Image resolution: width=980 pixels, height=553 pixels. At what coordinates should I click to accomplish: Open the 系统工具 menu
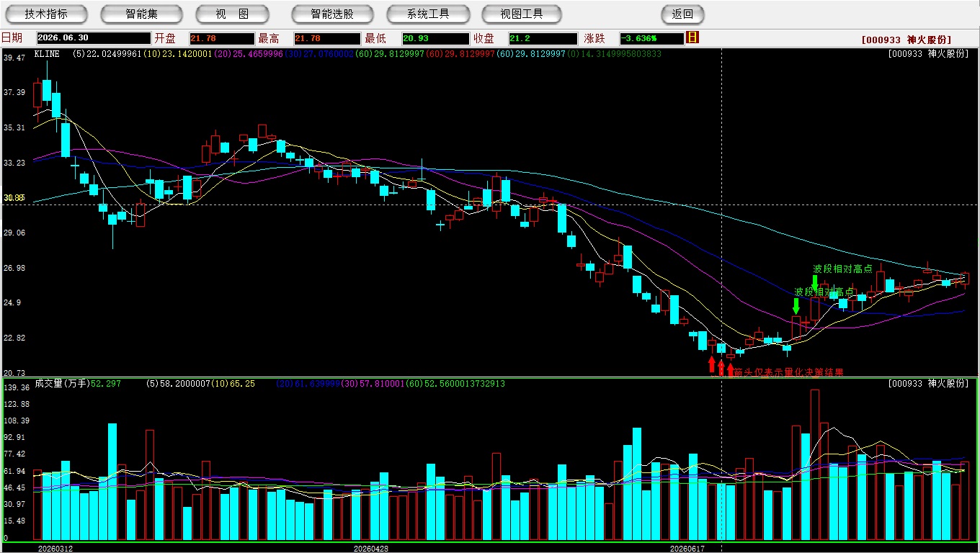[x=428, y=14]
